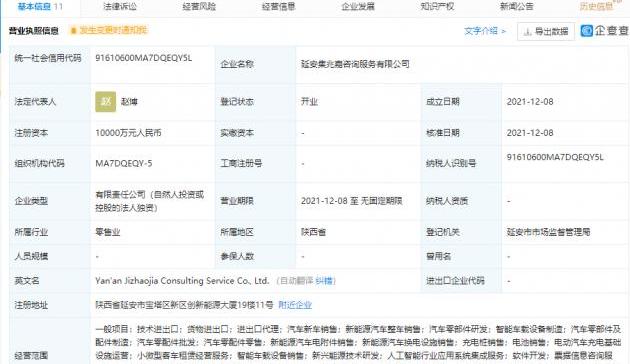Select the 纳税人识别号 value

555,157
